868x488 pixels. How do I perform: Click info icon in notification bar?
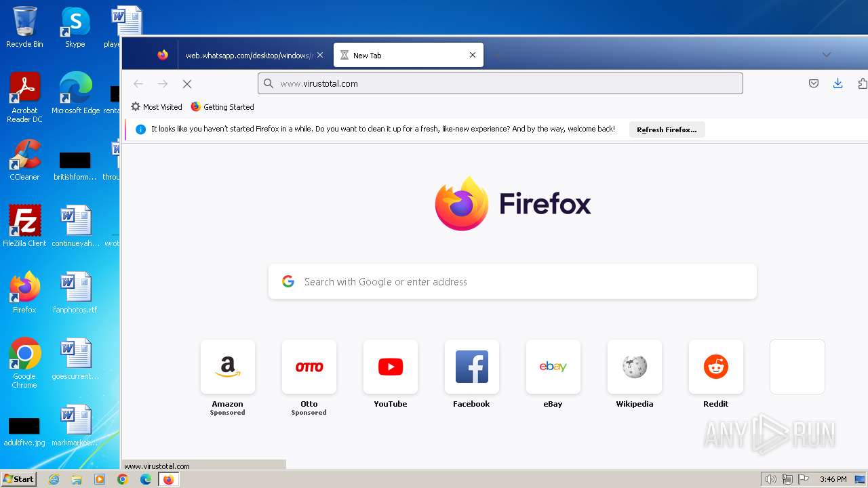[x=141, y=129]
